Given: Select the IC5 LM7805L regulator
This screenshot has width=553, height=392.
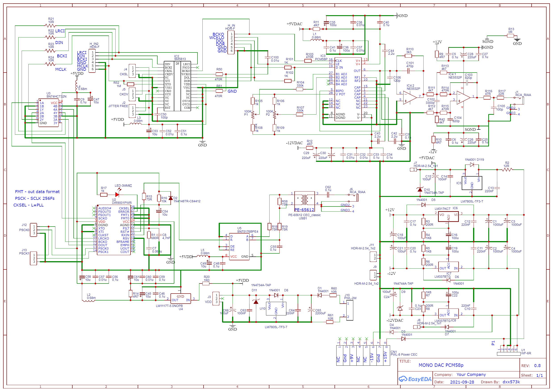Looking at the screenshot, I should pyautogui.click(x=472, y=183).
